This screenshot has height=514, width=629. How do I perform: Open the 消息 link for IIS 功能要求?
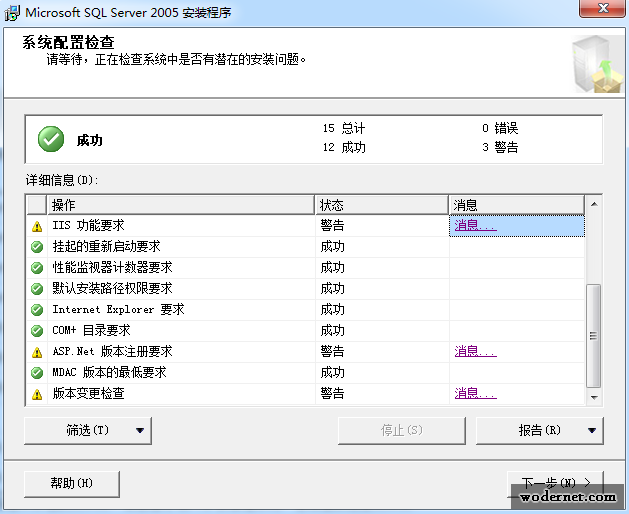pos(475,226)
